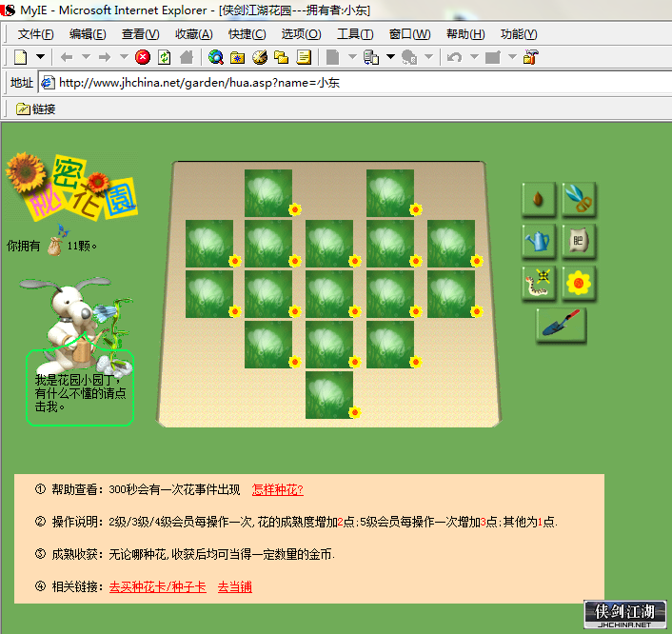Open the 文件(F) menu
The width and height of the screenshot is (672, 634).
35,34
